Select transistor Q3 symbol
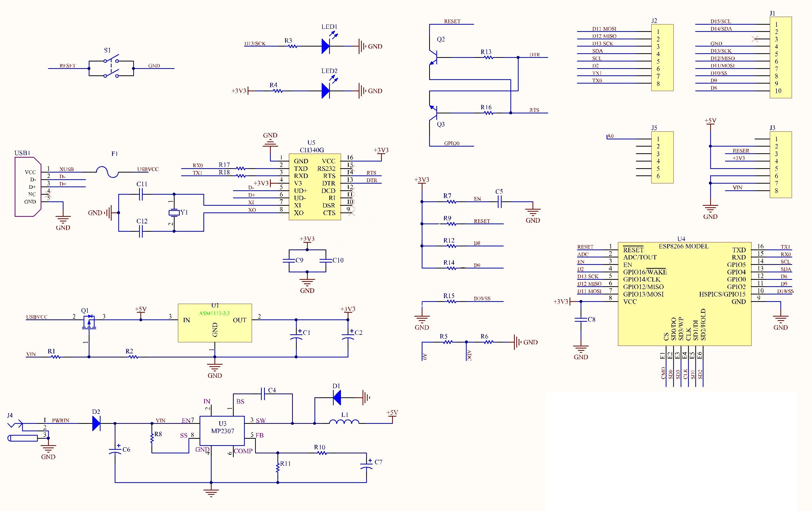The width and height of the screenshot is (812, 511). pyautogui.click(x=433, y=113)
